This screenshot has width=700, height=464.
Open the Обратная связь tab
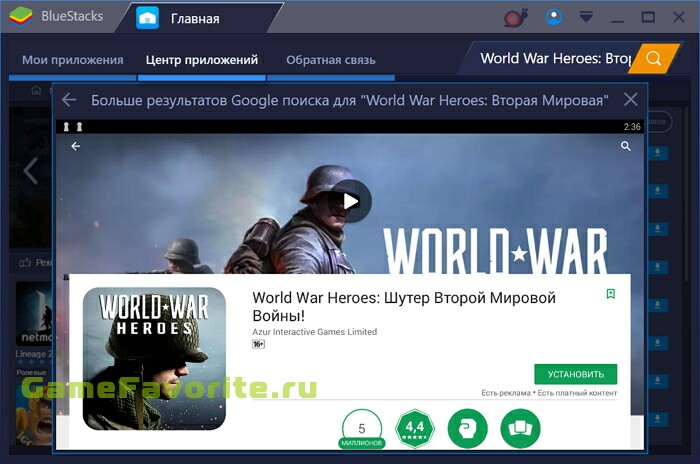click(x=331, y=60)
